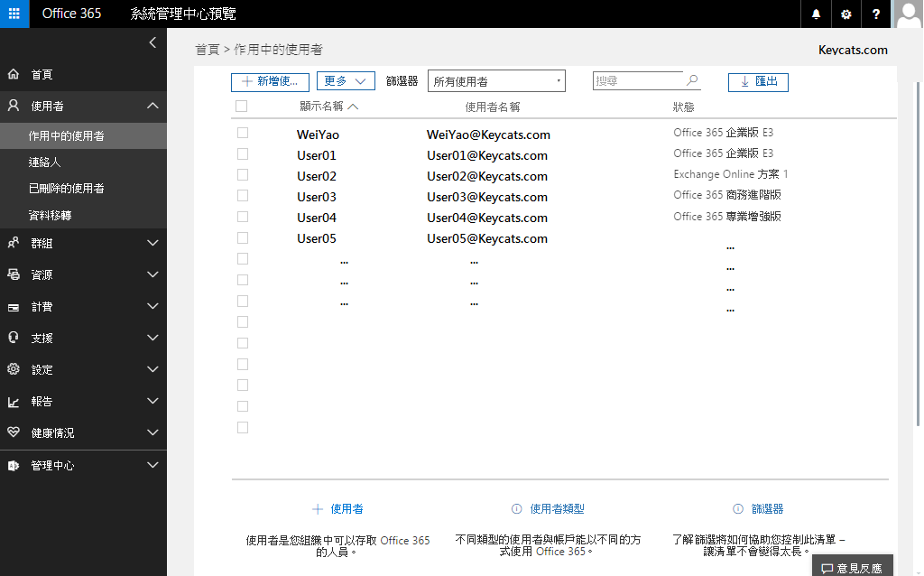Click the 搜尋 search input field

(x=639, y=80)
